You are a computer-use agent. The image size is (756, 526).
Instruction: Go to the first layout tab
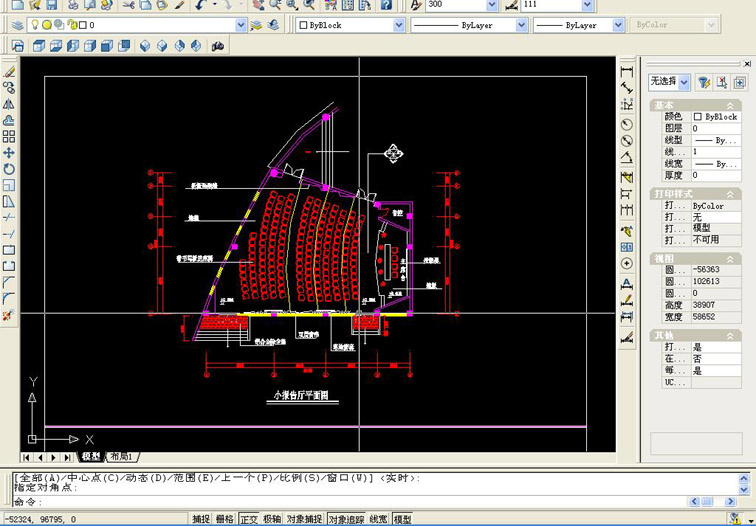coord(26,457)
